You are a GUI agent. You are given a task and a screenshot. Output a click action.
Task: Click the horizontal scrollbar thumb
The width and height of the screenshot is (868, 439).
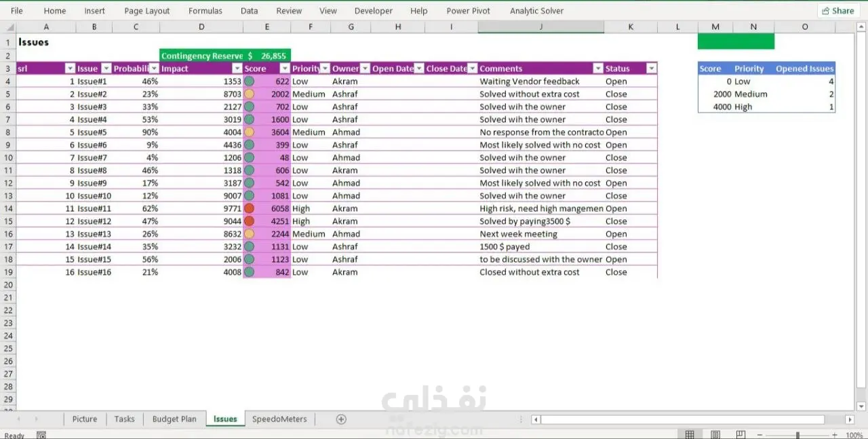(x=683, y=420)
